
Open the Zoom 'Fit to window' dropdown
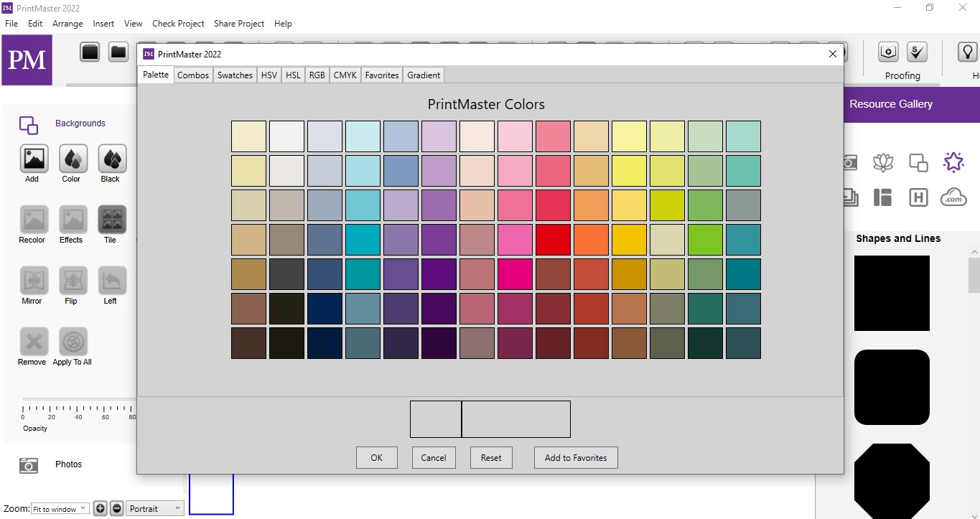[60, 508]
